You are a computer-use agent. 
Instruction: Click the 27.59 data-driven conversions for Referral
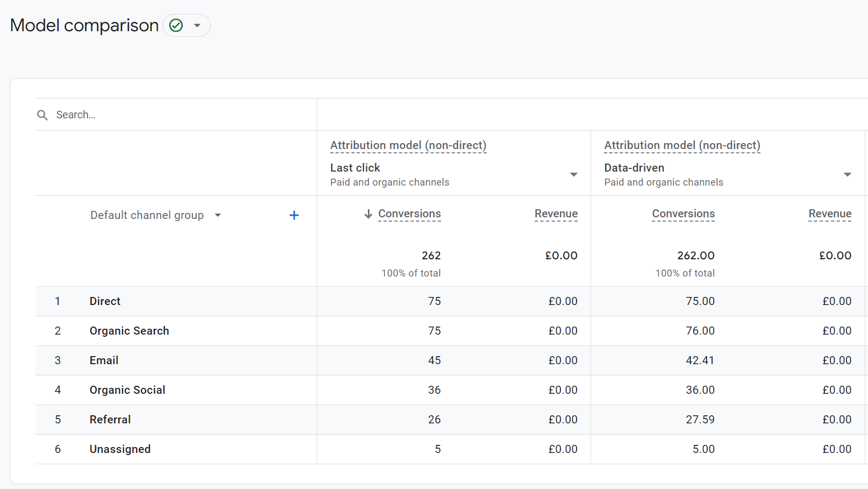point(700,420)
